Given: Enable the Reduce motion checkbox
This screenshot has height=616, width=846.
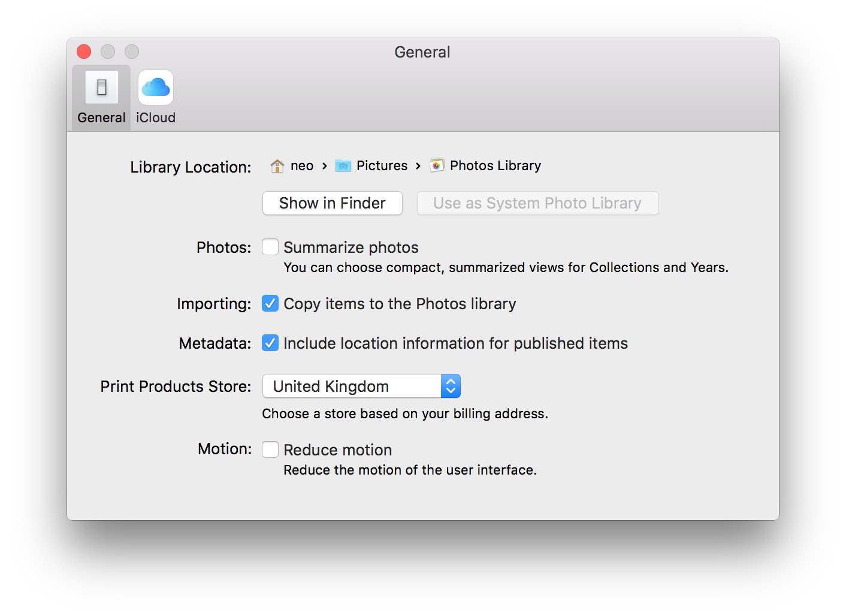Looking at the screenshot, I should [270, 449].
